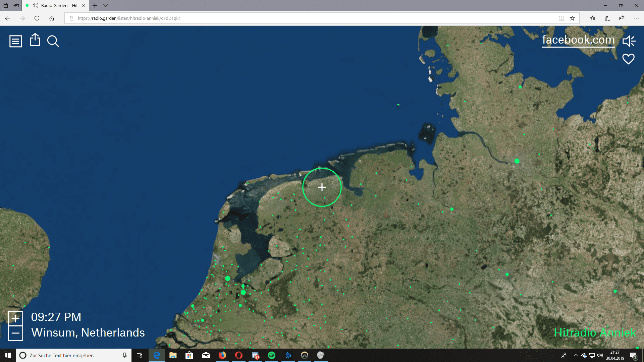Open the Windows Start menu
Viewport: 644px width, 362px height.
click(x=8, y=355)
